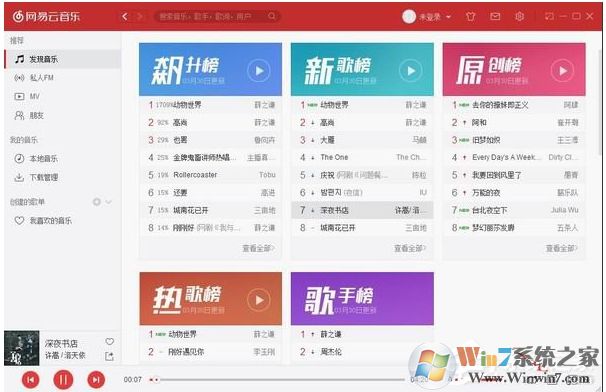Go back with the navigation arrow

point(124,16)
